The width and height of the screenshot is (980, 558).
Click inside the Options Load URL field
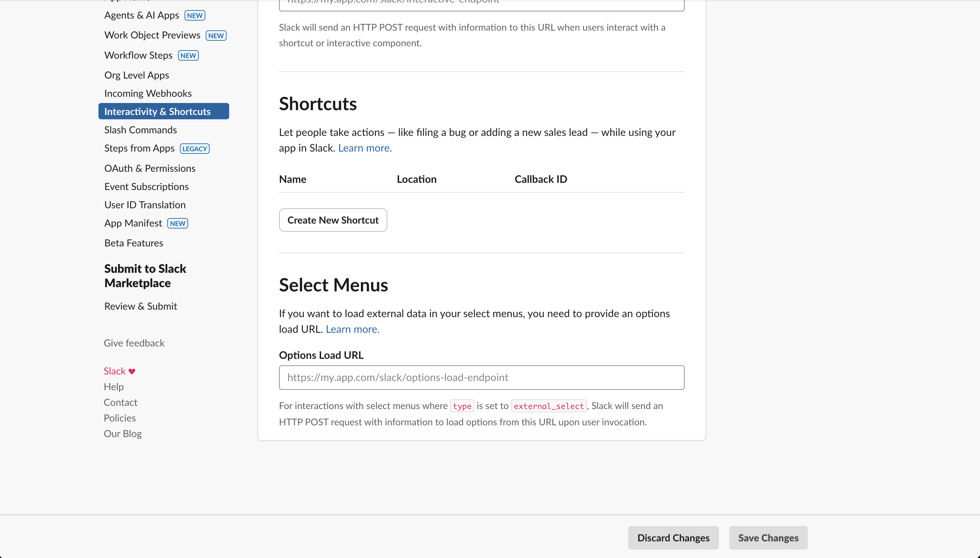coord(481,377)
